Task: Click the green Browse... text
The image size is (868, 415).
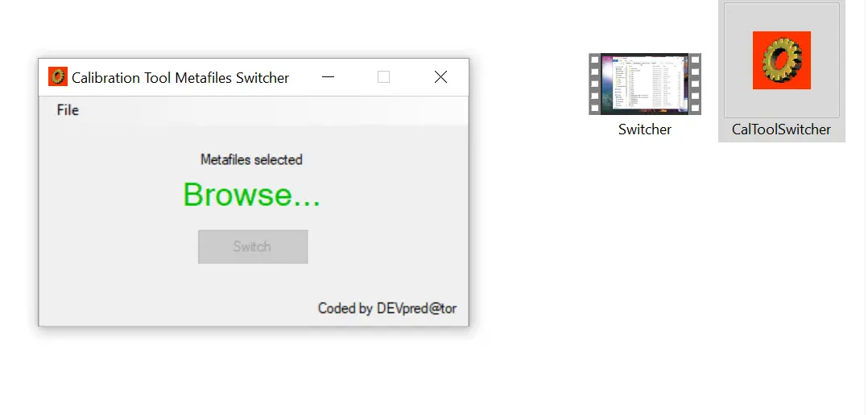Action: click(x=251, y=195)
